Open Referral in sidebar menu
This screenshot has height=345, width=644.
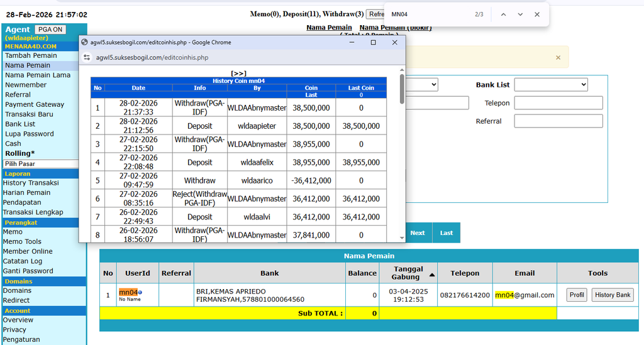(18, 95)
